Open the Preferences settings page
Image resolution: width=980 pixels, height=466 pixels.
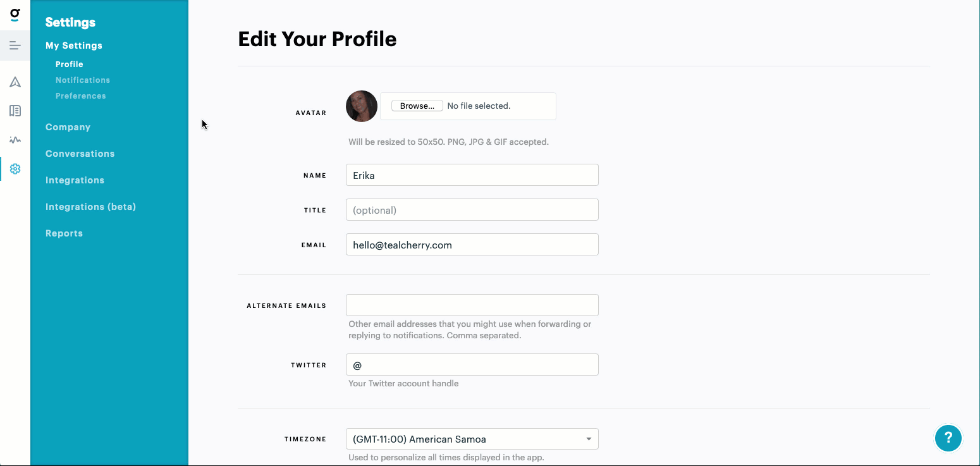[x=81, y=96]
